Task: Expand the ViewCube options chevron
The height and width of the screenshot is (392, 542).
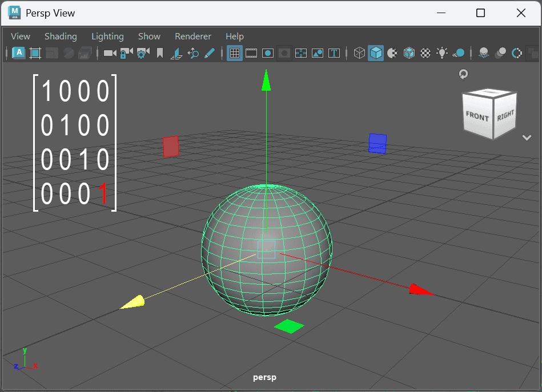Action: click(527, 138)
